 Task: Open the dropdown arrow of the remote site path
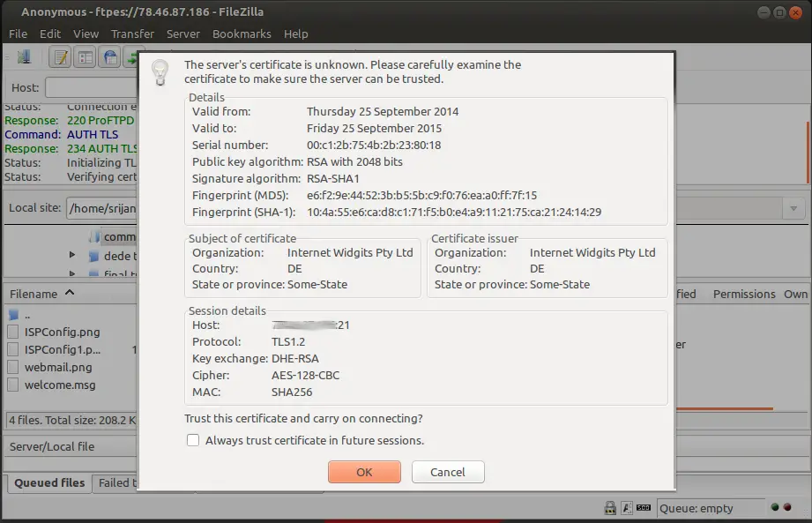click(x=793, y=208)
